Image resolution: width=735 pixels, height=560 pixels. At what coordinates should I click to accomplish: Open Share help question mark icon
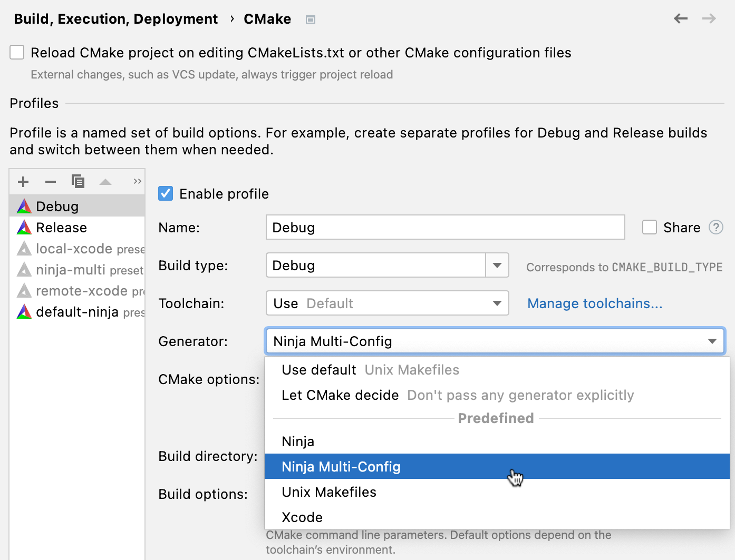click(716, 228)
